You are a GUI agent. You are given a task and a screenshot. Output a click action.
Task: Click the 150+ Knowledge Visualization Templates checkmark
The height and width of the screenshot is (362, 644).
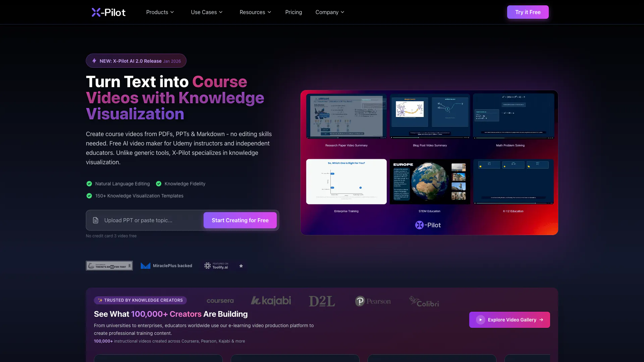tap(89, 196)
